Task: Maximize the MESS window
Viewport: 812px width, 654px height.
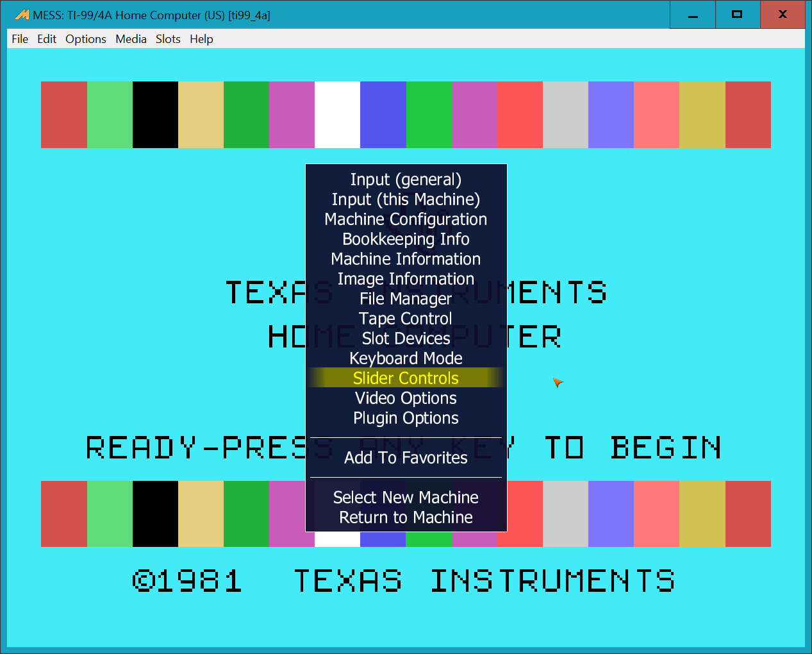Action: 738,15
